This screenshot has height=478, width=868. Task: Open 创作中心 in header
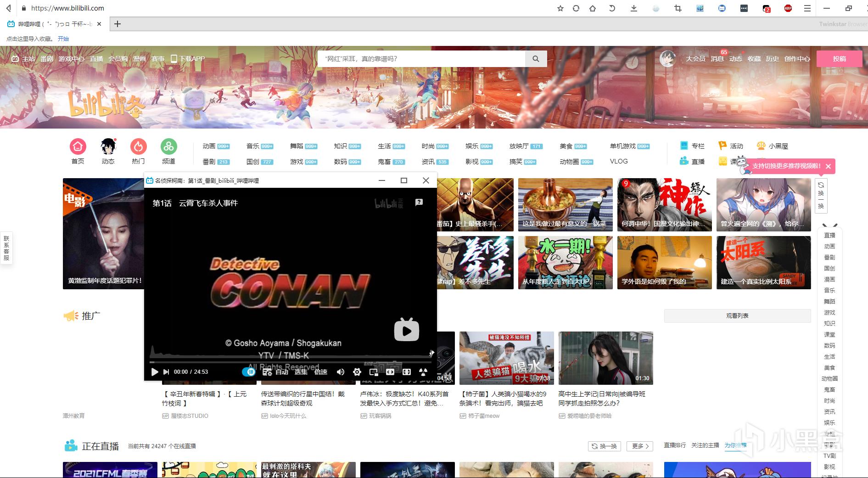797,59
